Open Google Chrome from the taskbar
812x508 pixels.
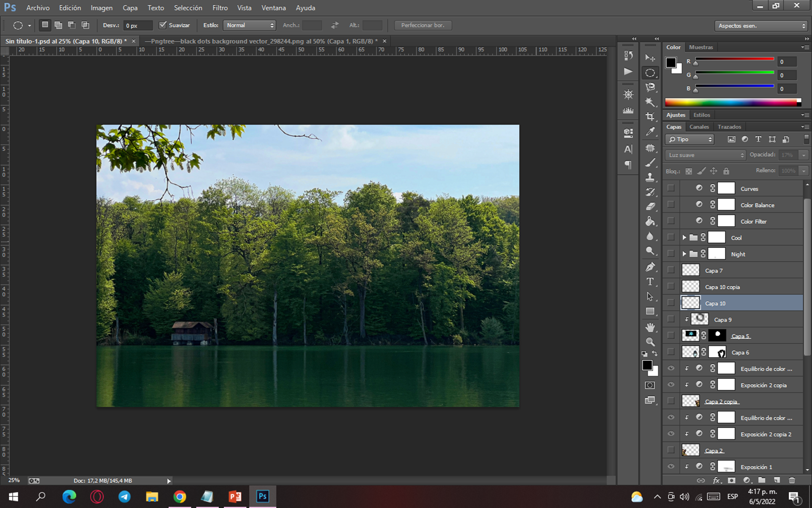click(180, 497)
